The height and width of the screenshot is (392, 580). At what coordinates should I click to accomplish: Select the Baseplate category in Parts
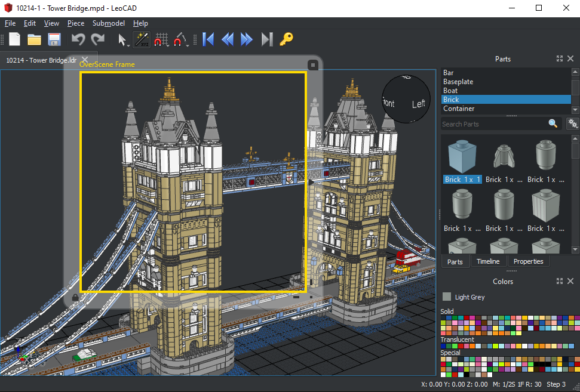coord(458,82)
